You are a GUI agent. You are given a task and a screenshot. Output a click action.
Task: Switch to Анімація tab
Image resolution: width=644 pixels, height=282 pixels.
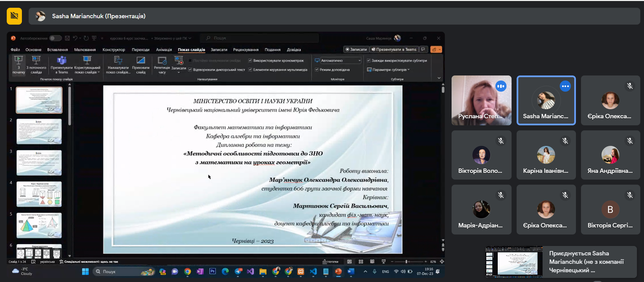tap(164, 50)
